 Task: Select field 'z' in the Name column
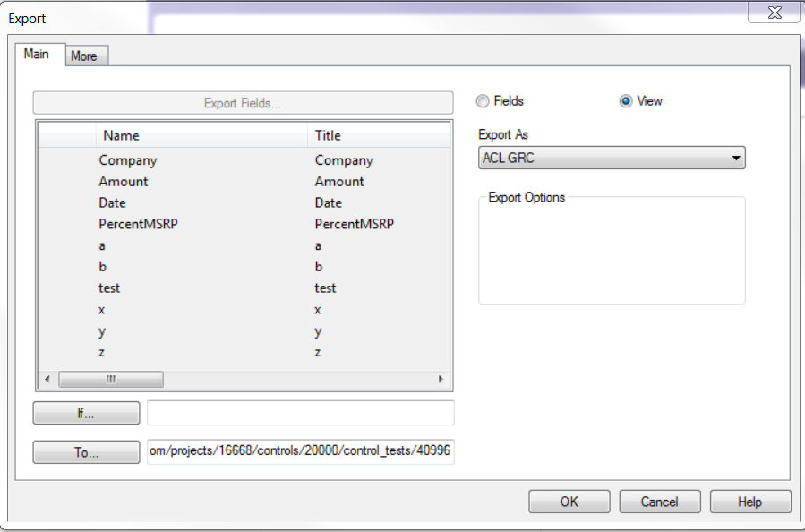(x=102, y=352)
